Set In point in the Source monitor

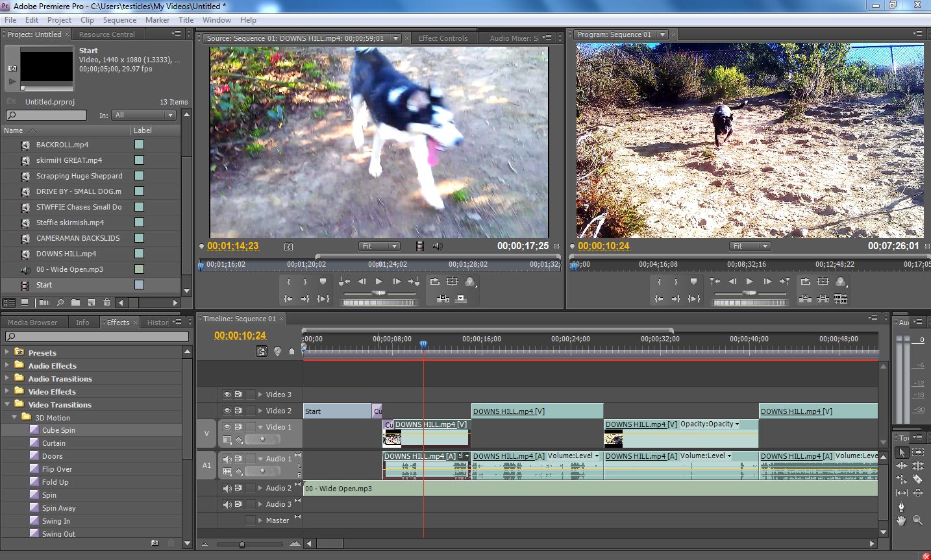[288, 282]
